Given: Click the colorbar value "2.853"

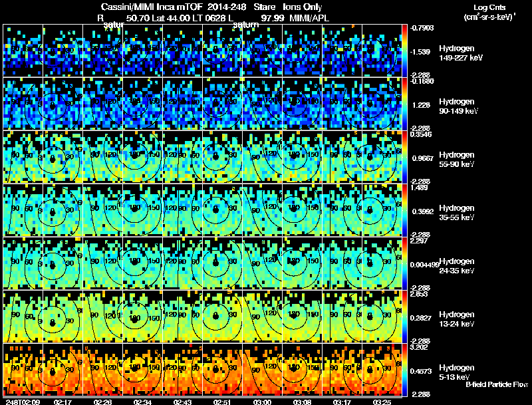Looking at the screenshot, I should (419, 294).
